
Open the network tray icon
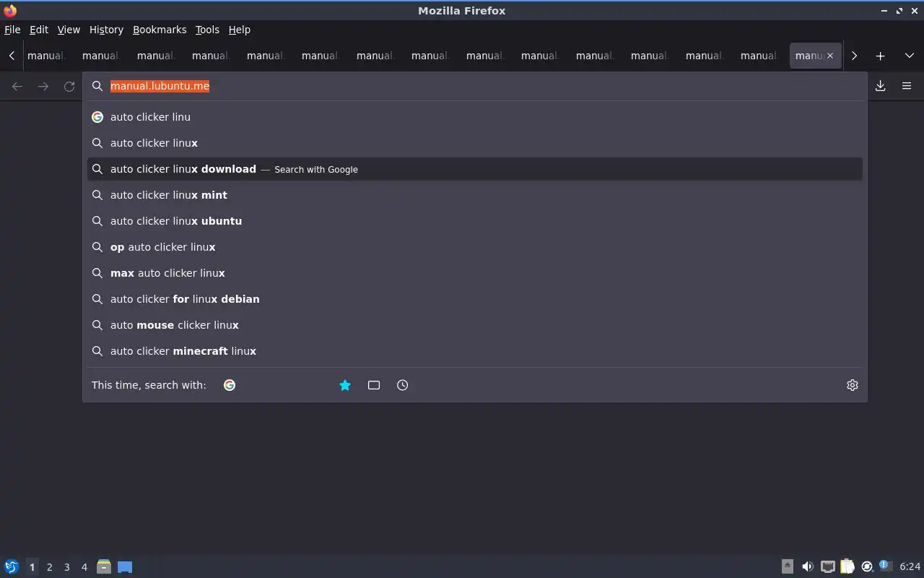(x=828, y=566)
